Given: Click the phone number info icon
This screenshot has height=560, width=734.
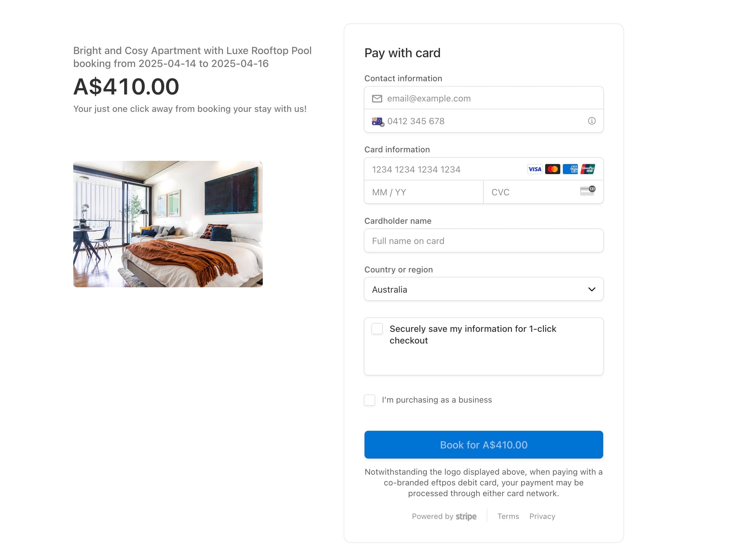Looking at the screenshot, I should [591, 121].
